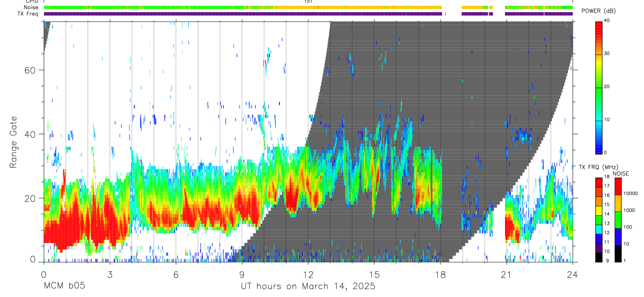The height and width of the screenshot is (297, 644).
Task: Click the NOISE color scale bar
Action: click(617, 219)
